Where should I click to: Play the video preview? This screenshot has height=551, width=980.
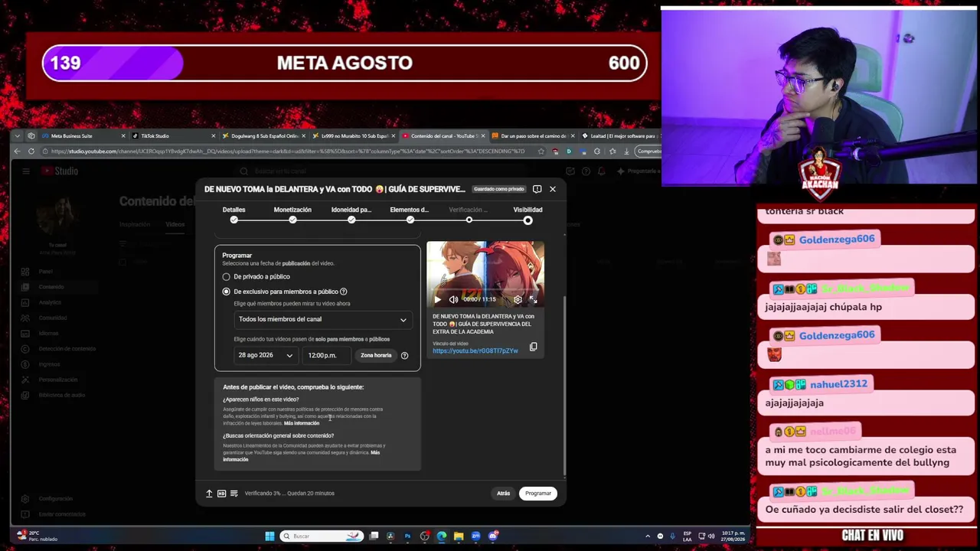(438, 299)
